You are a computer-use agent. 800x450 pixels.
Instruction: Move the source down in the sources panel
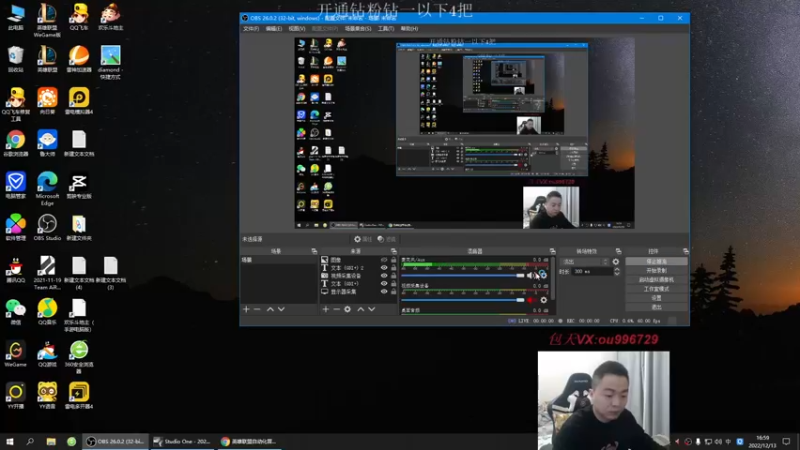pos(371,309)
